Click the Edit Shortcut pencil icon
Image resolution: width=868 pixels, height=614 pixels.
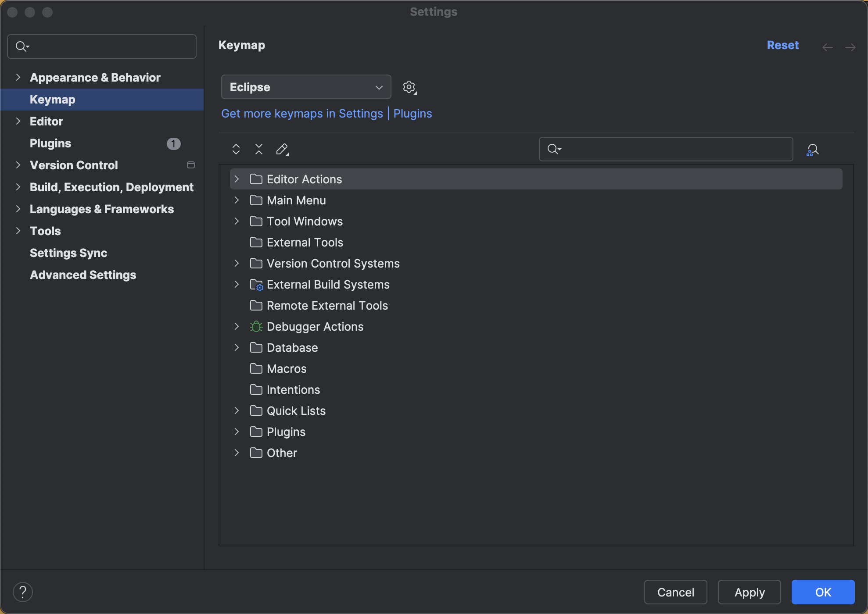(x=282, y=150)
